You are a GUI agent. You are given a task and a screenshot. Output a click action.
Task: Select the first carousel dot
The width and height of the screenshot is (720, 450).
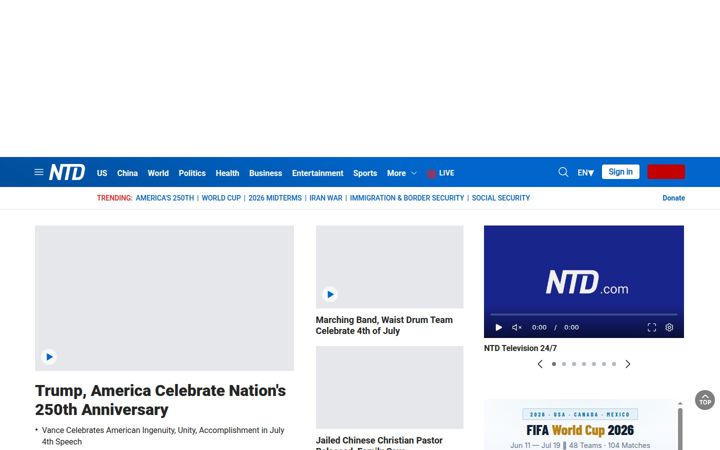click(x=554, y=364)
